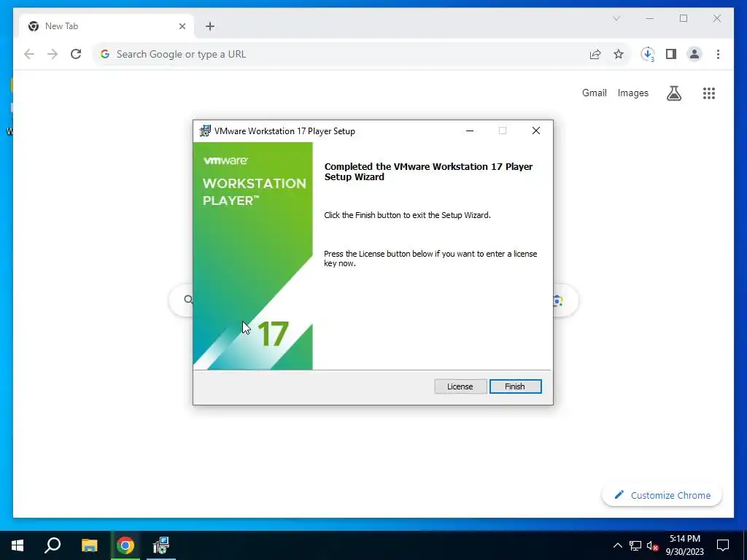Minimize the VMware Setup window
The height and width of the screenshot is (560, 747).
pyautogui.click(x=470, y=131)
